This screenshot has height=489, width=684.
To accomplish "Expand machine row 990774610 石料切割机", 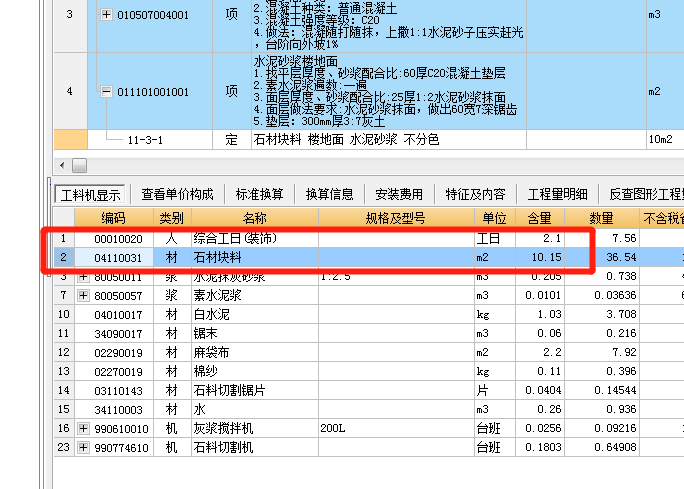I will click(x=83, y=448).
